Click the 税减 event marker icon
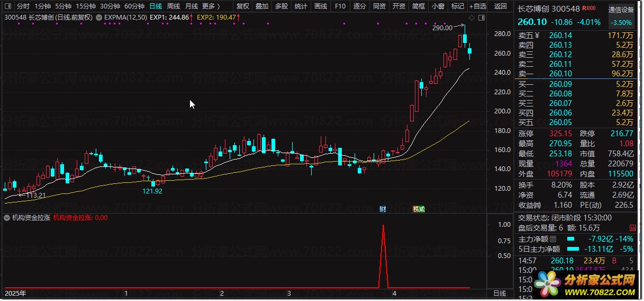644x301 pixels. [x=419, y=209]
